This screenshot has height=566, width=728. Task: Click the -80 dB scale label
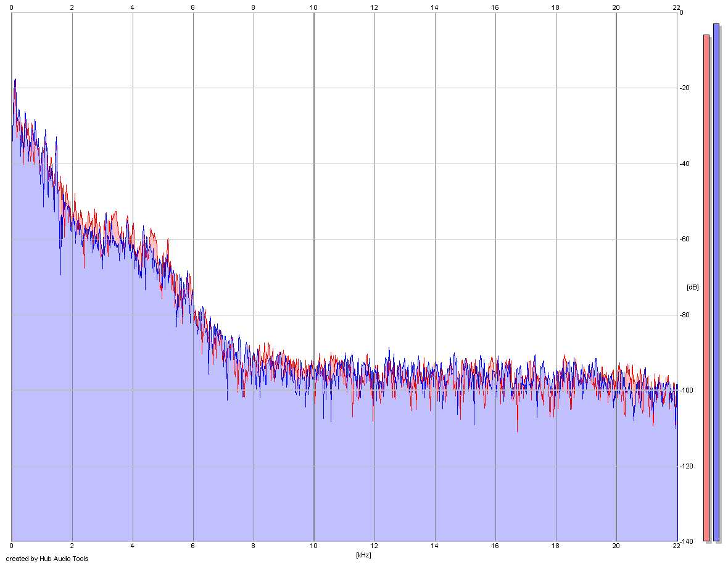[x=685, y=315]
